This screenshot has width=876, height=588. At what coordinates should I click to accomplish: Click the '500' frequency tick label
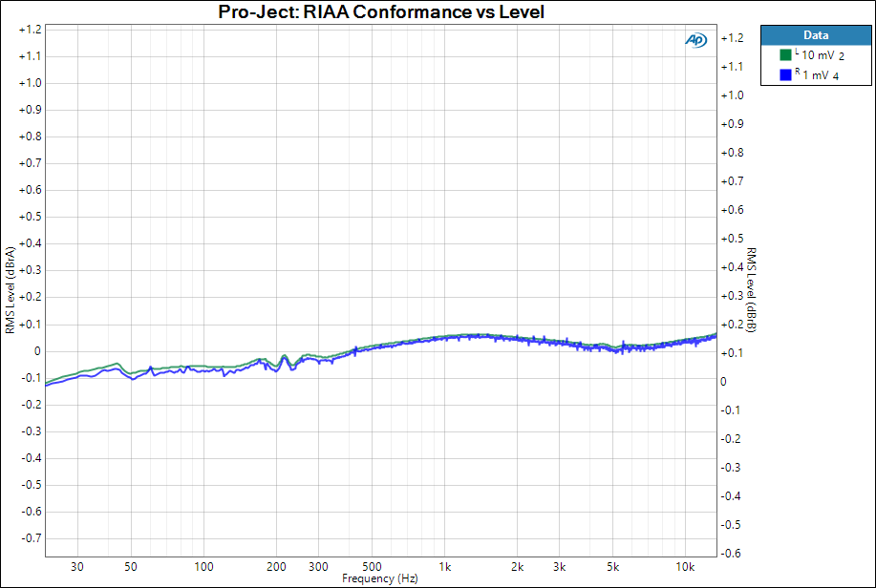[372, 567]
